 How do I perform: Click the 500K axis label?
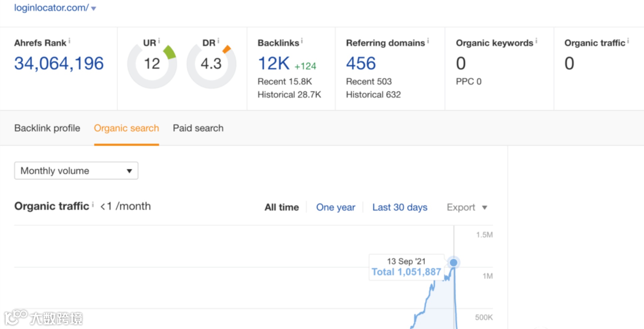pyautogui.click(x=484, y=317)
